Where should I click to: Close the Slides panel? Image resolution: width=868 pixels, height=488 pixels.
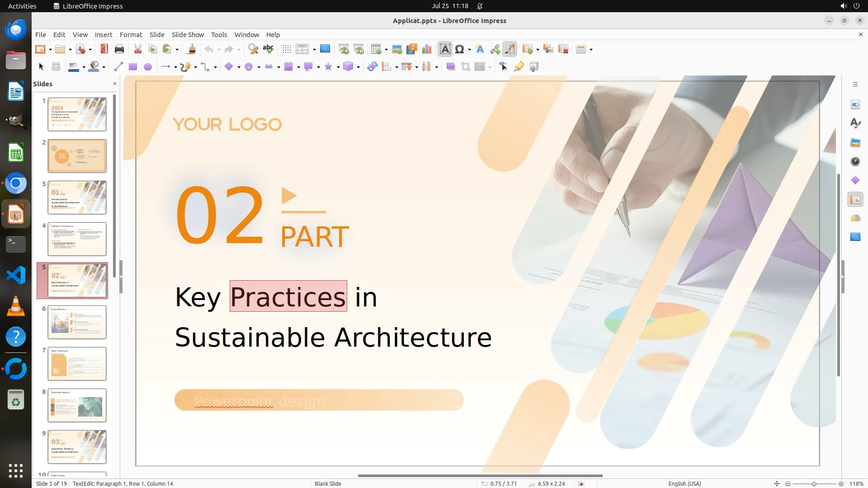[114, 84]
